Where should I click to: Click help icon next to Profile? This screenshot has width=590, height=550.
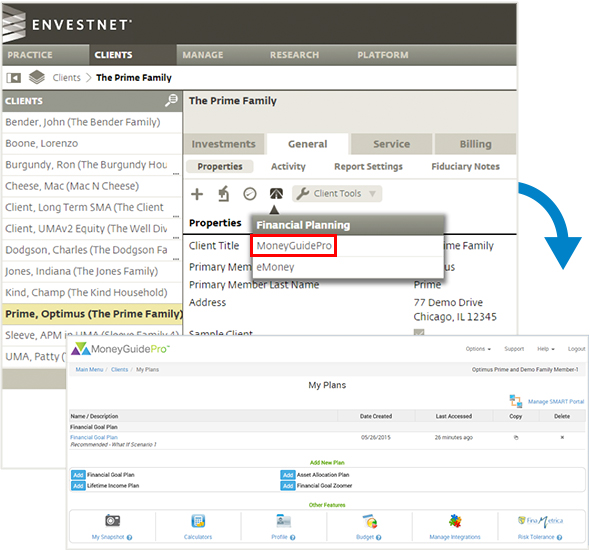click(293, 537)
